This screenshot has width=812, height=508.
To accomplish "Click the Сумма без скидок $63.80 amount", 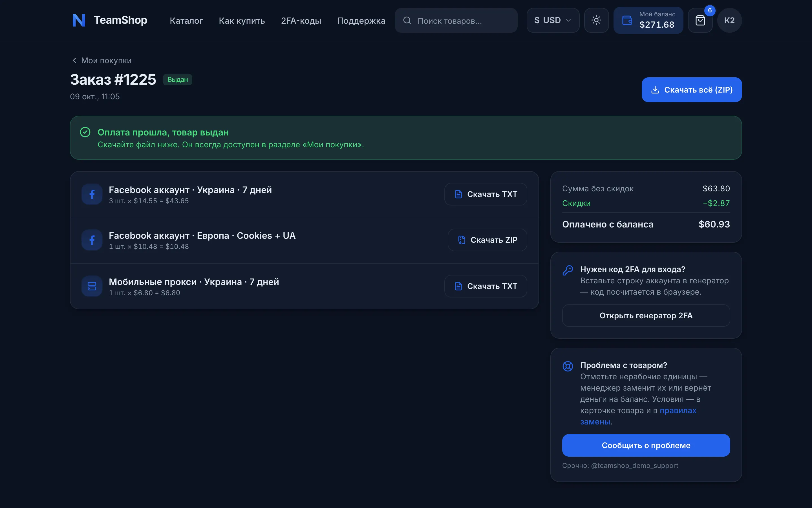I will tap(716, 189).
